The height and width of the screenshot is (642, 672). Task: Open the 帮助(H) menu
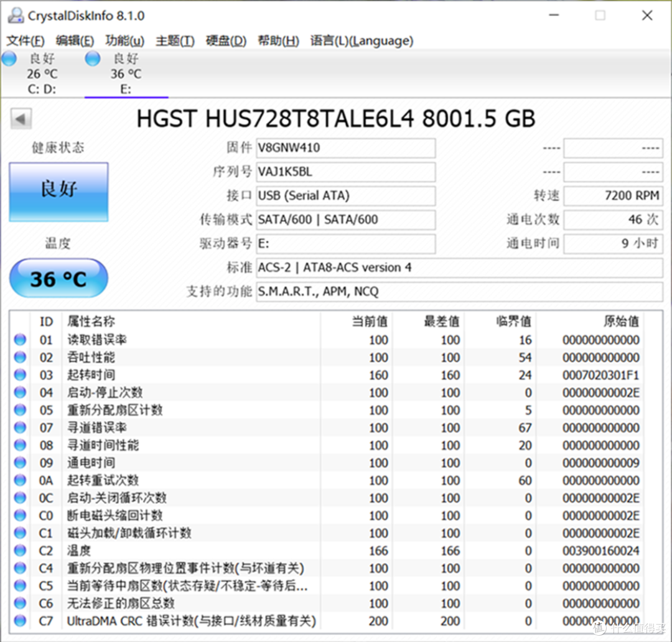pyautogui.click(x=278, y=40)
